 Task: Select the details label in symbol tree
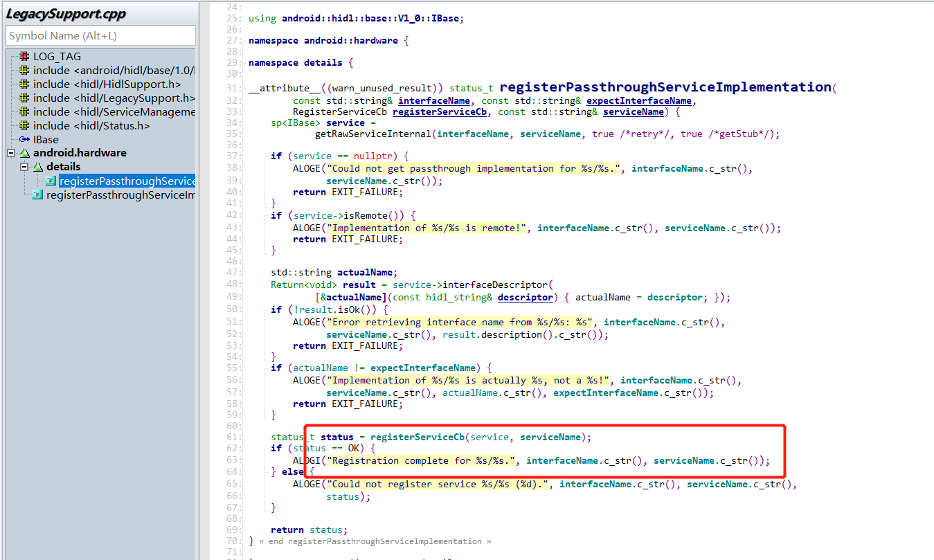(64, 167)
